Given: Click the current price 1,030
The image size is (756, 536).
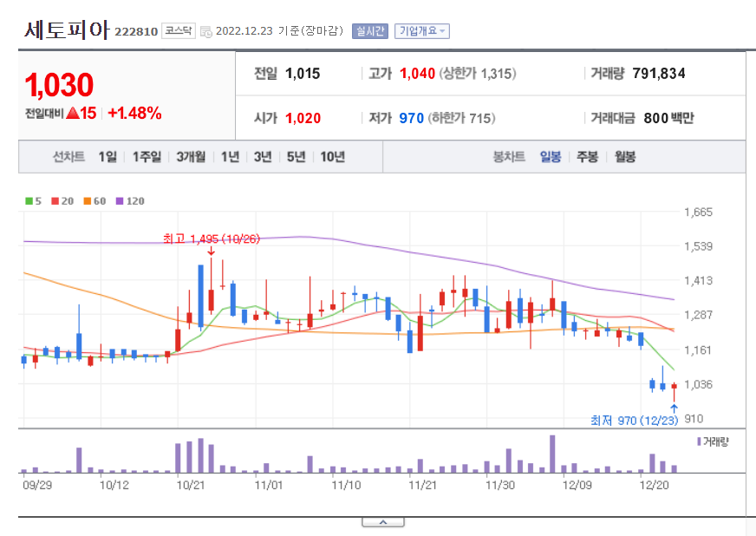Looking at the screenshot, I should [x=59, y=85].
